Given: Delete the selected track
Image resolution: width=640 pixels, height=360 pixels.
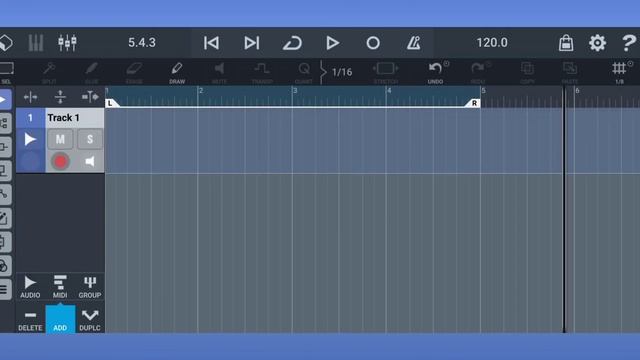Looking at the screenshot, I should point(30,320).
